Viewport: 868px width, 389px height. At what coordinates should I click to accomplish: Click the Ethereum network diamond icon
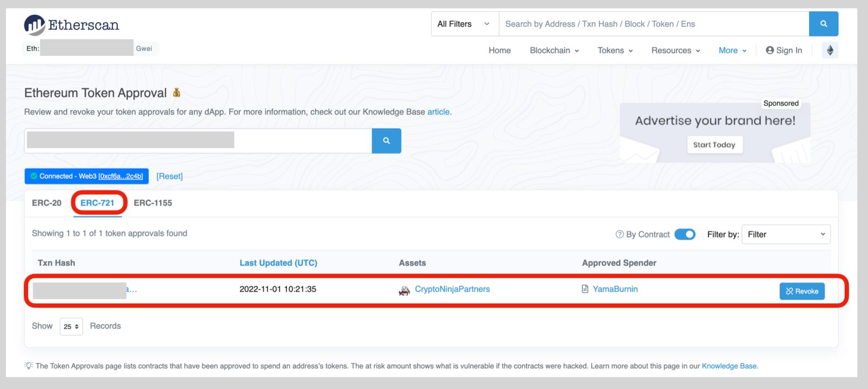tap(830, 50)
